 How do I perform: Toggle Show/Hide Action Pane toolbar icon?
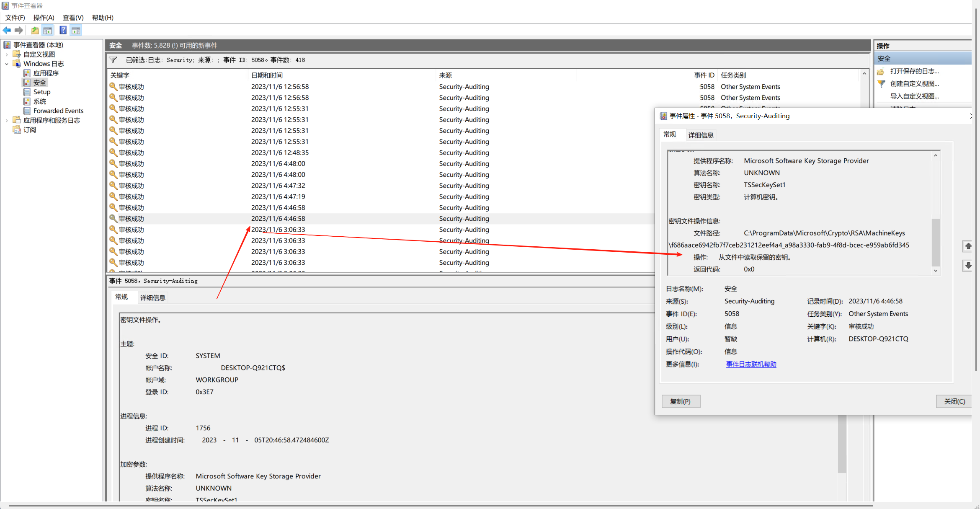click(x=76, y=30)
